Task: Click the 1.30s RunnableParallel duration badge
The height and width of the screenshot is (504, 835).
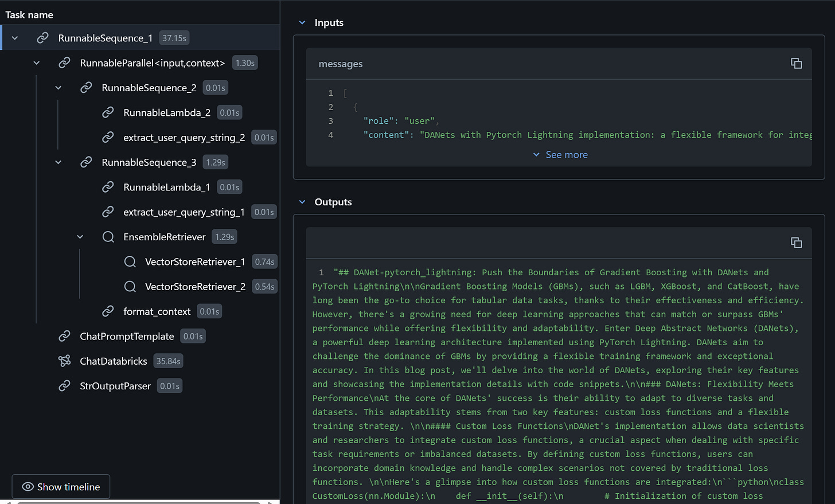Action: (245, 63)
